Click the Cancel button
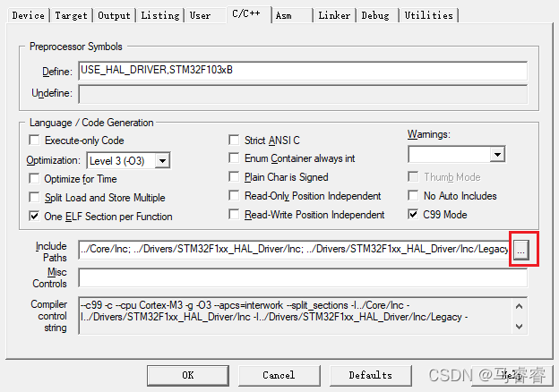Image resolution: width=559 pixels, height=392 pixels. pyautogui.click(x=279, y=375)
